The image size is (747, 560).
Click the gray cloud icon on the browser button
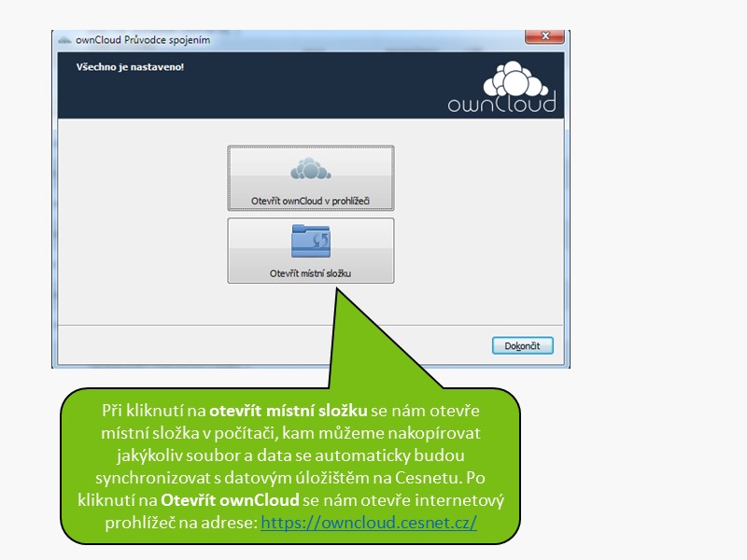tap(310, 170)
